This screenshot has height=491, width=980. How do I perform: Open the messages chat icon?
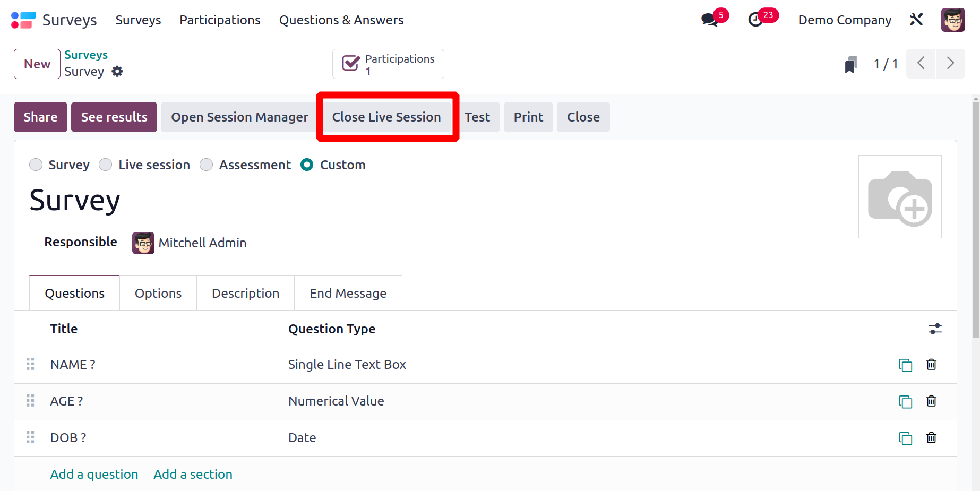709,20
